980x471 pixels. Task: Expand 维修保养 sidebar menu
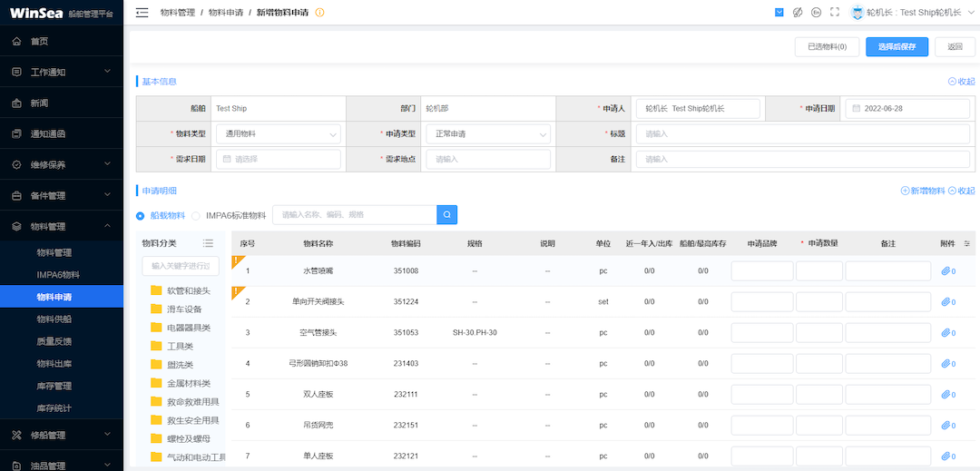62,164
